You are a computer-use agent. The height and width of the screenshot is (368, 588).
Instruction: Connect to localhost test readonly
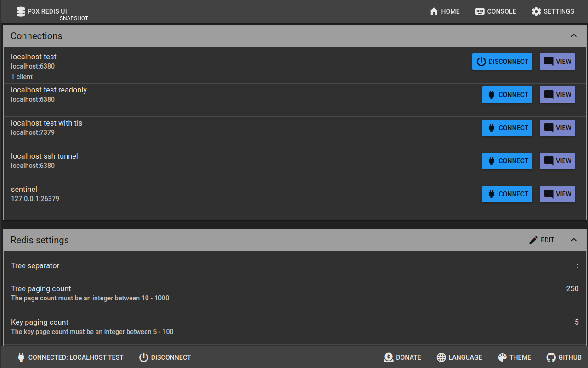point(507,95)
